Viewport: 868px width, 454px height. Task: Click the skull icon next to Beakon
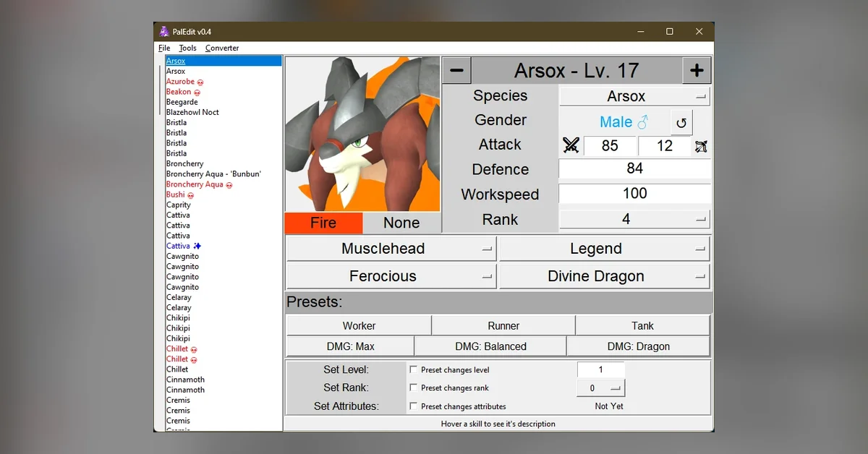[197, 93]
